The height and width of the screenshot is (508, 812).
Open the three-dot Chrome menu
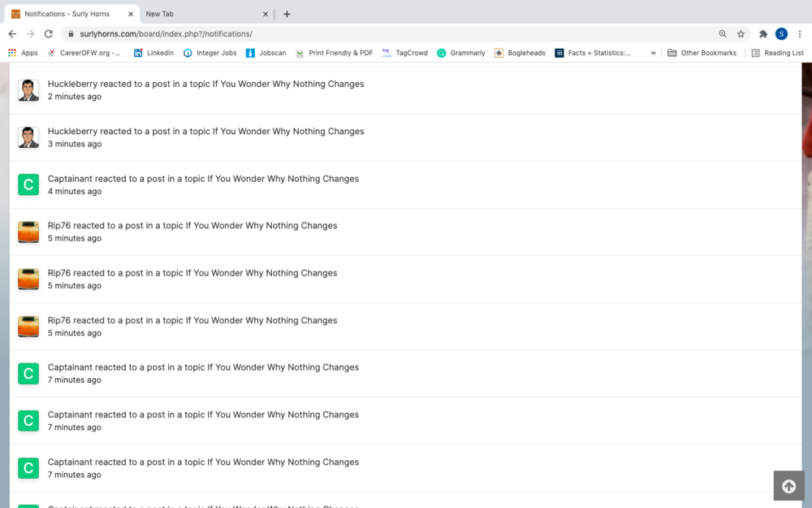800,34
